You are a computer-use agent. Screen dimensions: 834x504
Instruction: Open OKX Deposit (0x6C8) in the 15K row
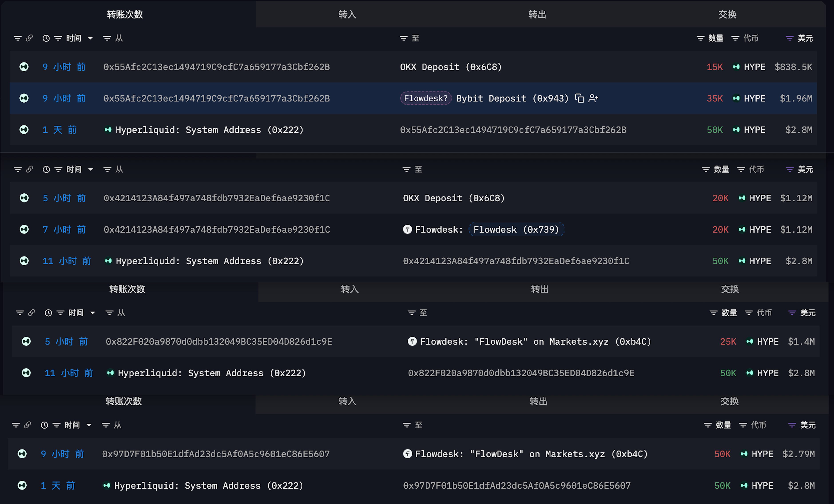[451, 67]
